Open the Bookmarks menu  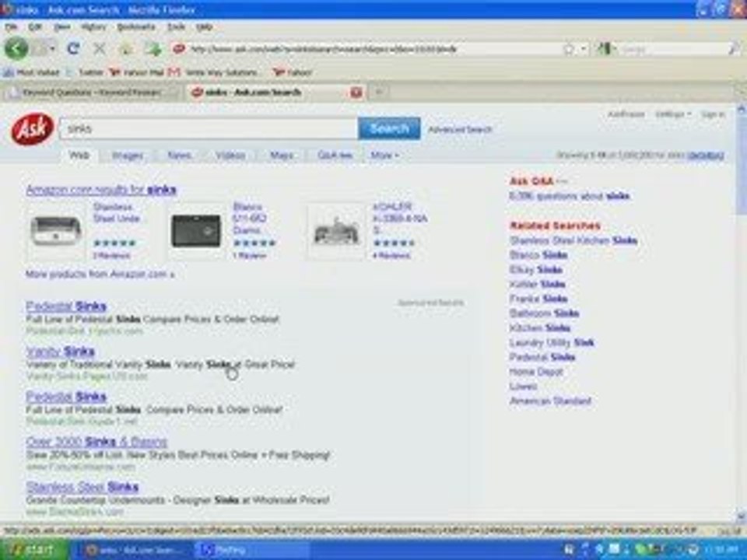pos(136,27)
